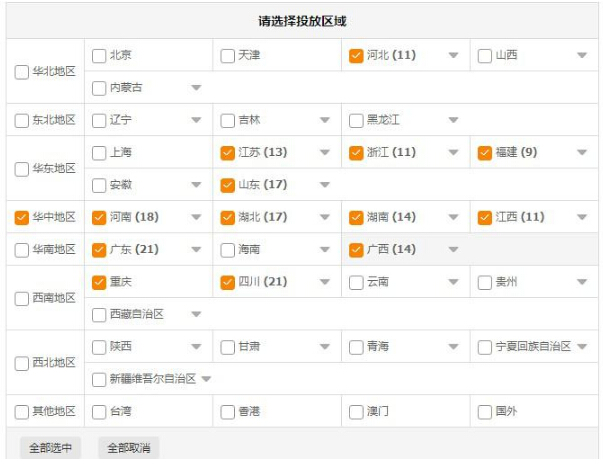Open the 广东 (21) dropdown arrow

(196, 250)
